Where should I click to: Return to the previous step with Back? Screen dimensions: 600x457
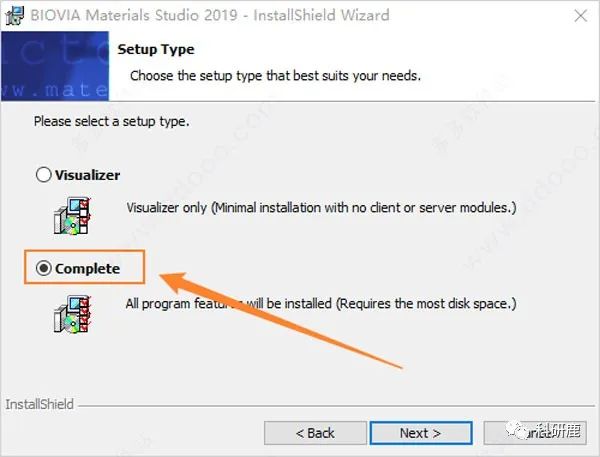point(315,433)
